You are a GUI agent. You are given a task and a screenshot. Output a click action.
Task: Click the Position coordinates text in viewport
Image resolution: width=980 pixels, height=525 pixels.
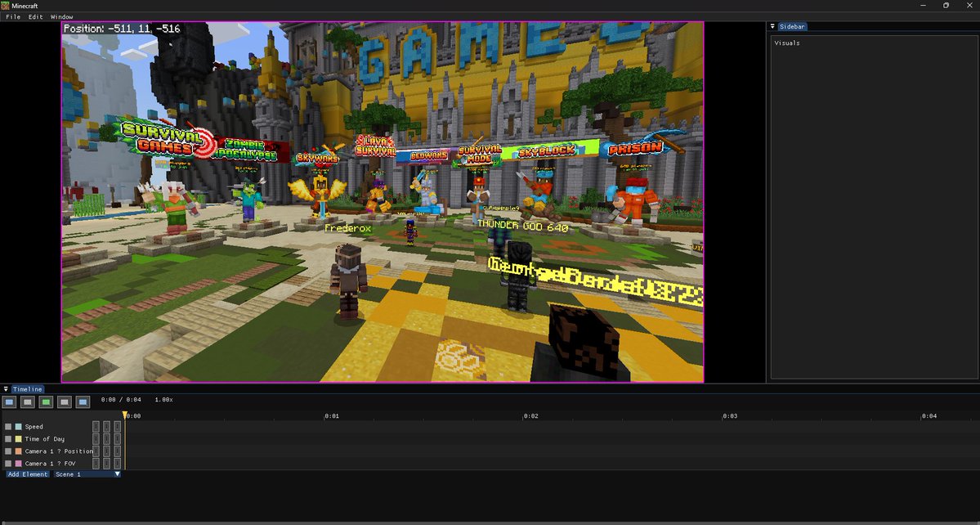(x=122, y=28)
